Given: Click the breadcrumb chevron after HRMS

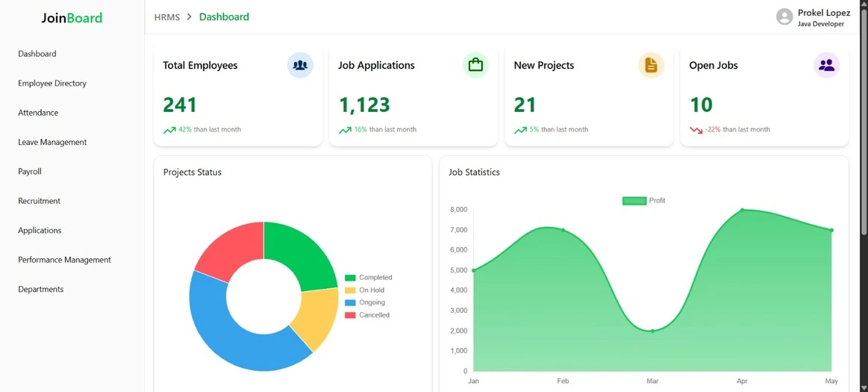Looking at the screenshot, I should pos(190,17).
